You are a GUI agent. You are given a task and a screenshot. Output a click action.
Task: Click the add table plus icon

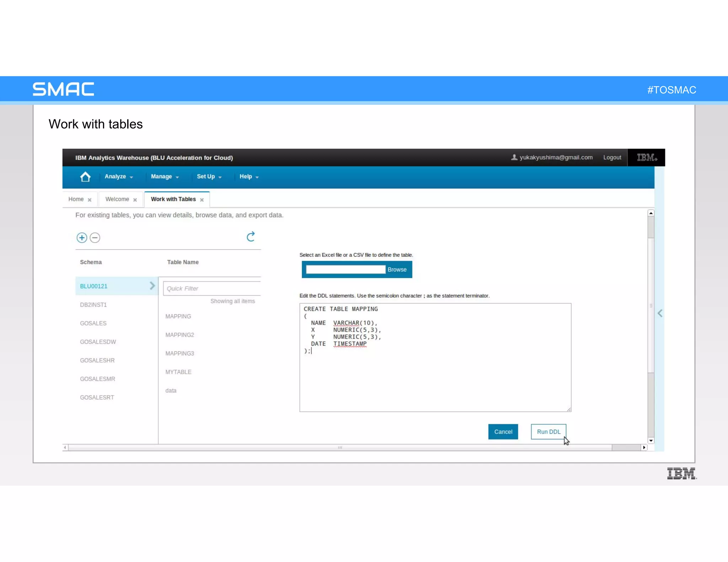[x=82, y=238]
